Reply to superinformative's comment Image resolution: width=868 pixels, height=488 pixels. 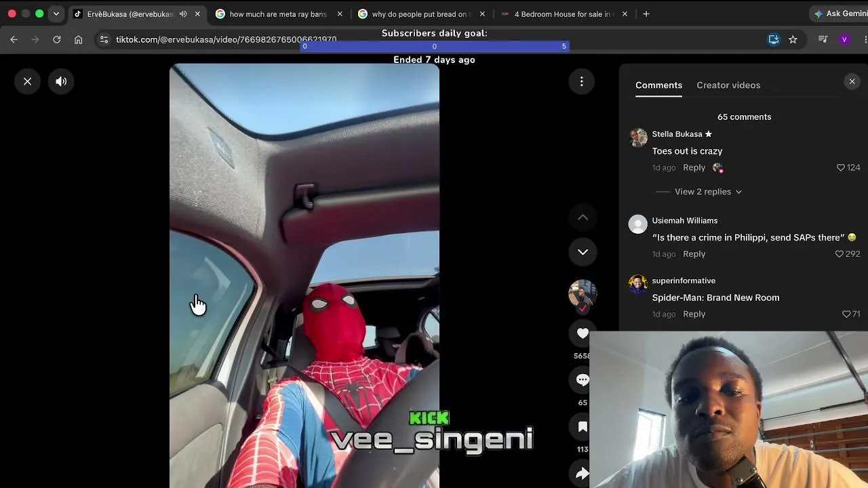pyautogui.click(x=694, y=314)
